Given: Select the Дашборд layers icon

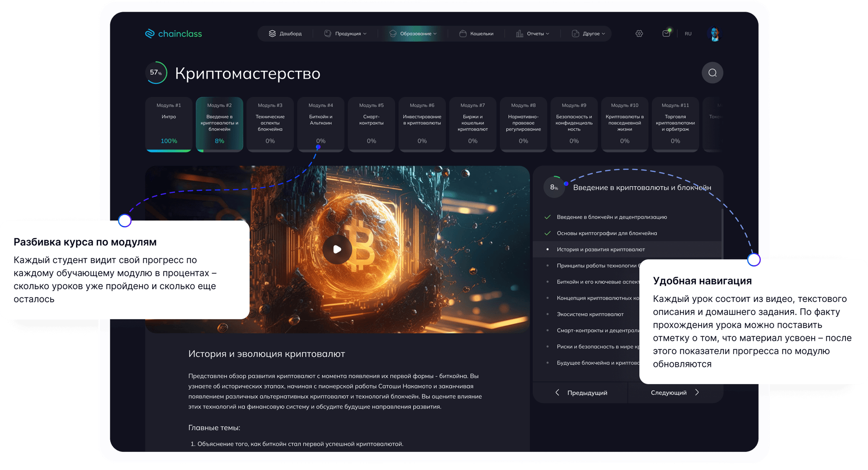Looking at the screenshot, I should tap(272, 33).
